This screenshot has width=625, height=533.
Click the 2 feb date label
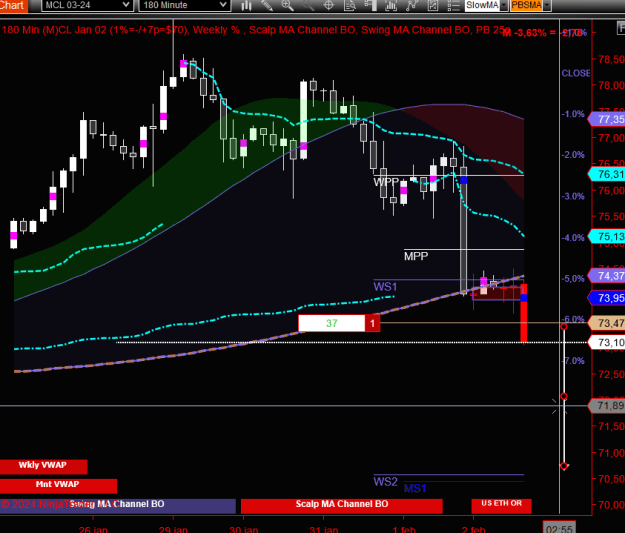pos(474,529)
